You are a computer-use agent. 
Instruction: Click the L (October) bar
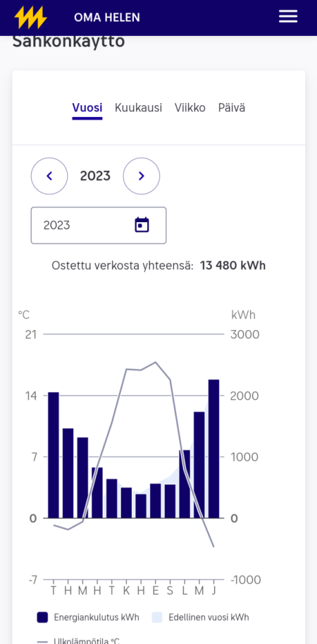point(185,484)
